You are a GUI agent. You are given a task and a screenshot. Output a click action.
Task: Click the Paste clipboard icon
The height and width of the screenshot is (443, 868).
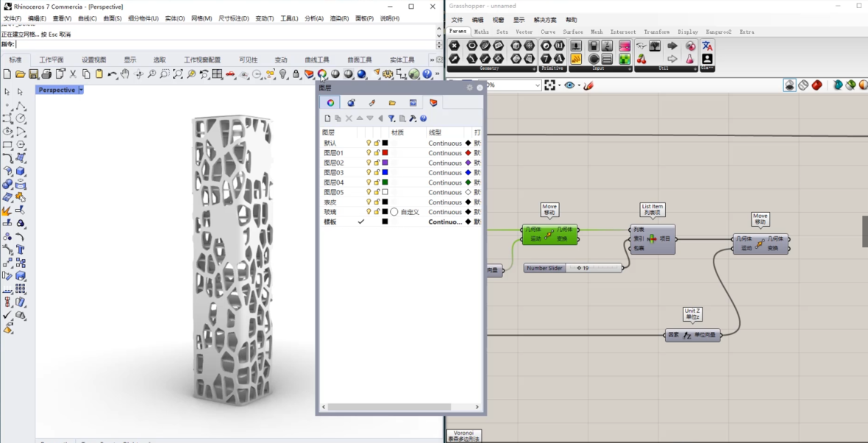point(99,74)
